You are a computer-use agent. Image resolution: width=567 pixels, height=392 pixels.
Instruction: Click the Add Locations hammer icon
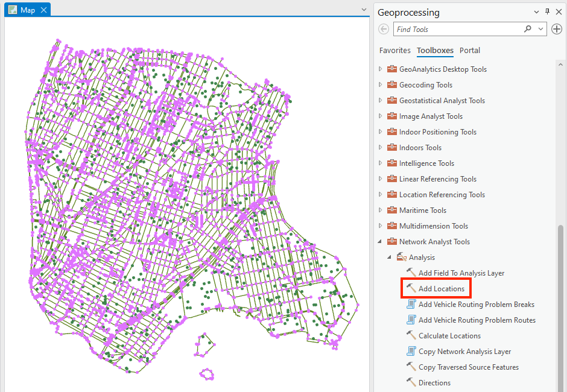click(x=411, y=288)
